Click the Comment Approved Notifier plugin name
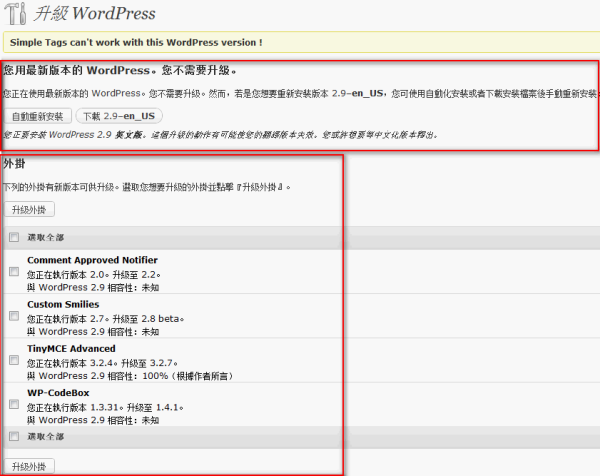The height and width of the screenshot is (476, 600). click(92, 260)
